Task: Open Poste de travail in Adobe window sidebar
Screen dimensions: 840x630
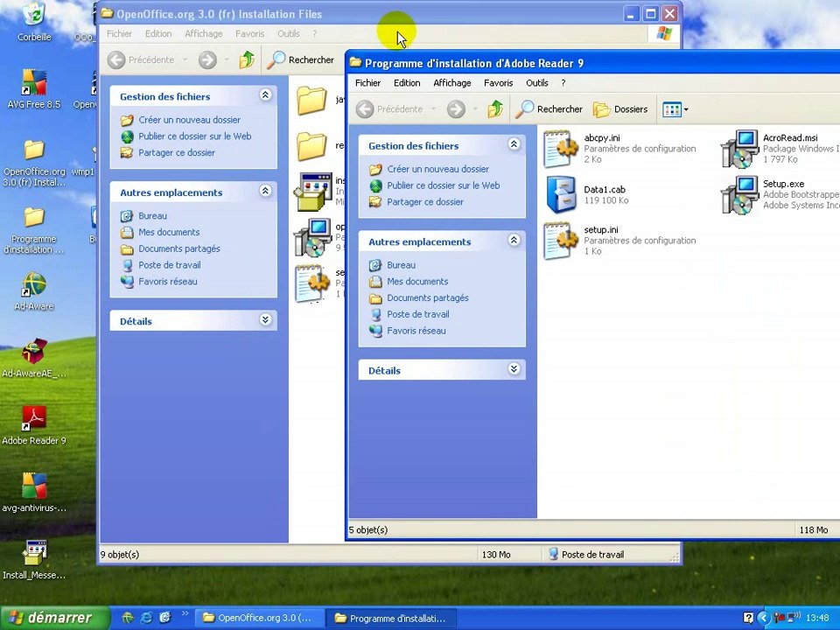Action: 418,314
